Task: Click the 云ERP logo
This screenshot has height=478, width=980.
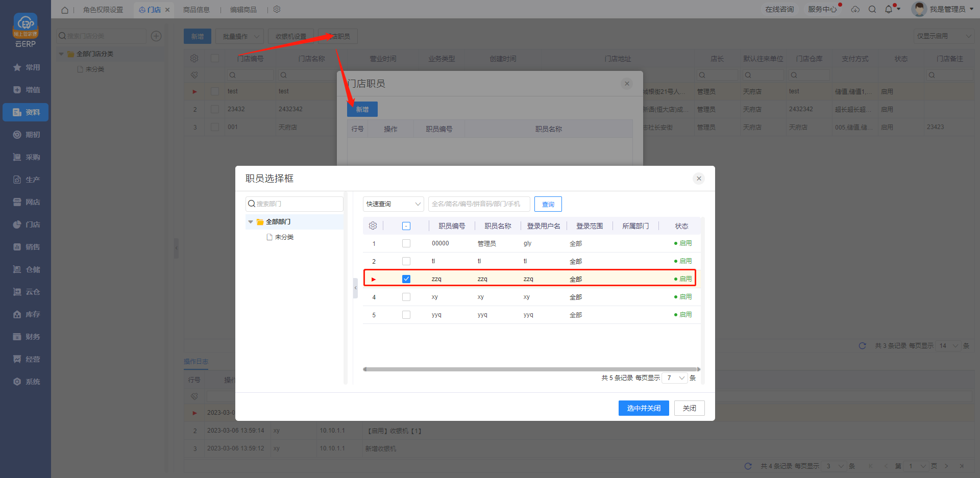Action: pyautogui.click(x=26, y=30)
